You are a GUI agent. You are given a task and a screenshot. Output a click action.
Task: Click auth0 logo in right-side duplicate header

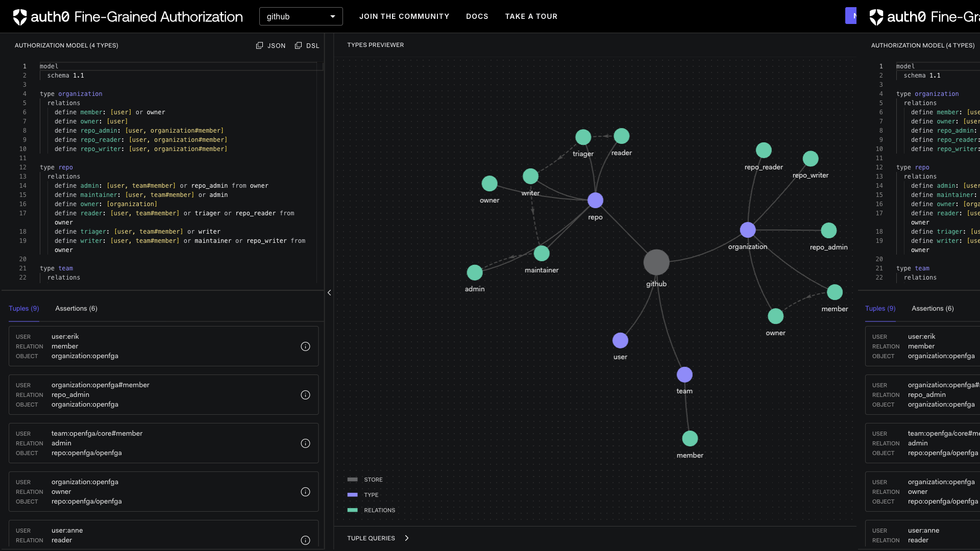coord(924,17)
